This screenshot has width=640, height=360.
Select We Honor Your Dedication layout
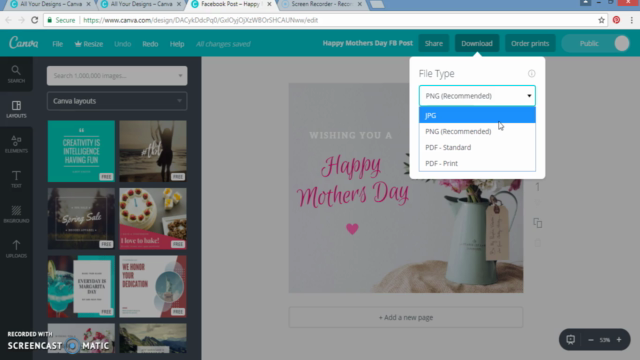pos(153,287)
